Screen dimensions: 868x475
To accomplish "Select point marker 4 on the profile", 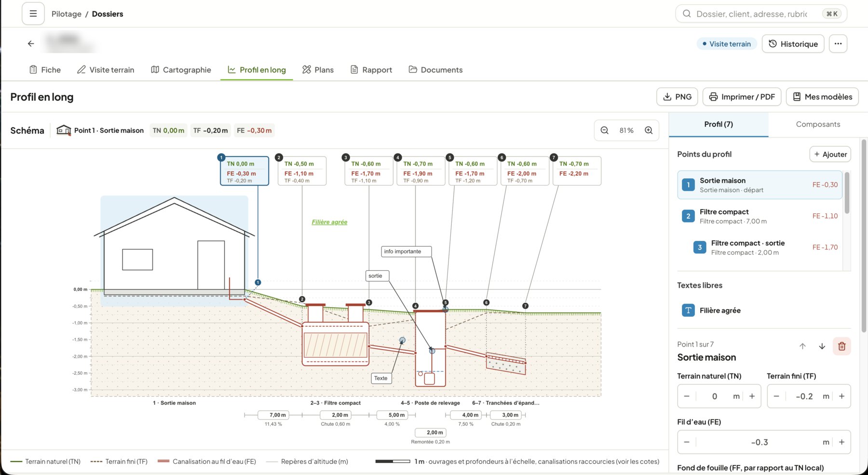I will pyautogui.click(x=415, y=306).
